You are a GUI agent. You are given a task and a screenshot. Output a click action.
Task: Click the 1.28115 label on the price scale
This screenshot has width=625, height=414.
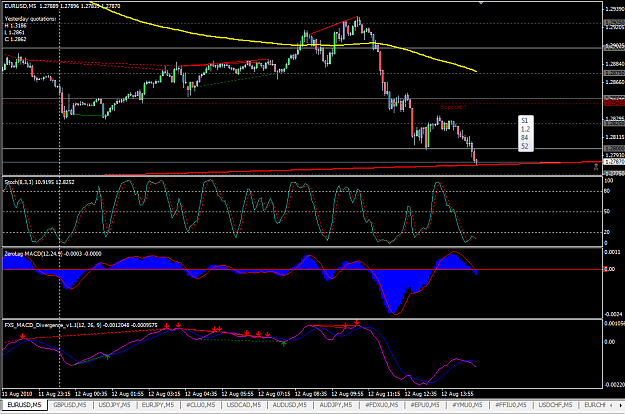tap(614, 137)
